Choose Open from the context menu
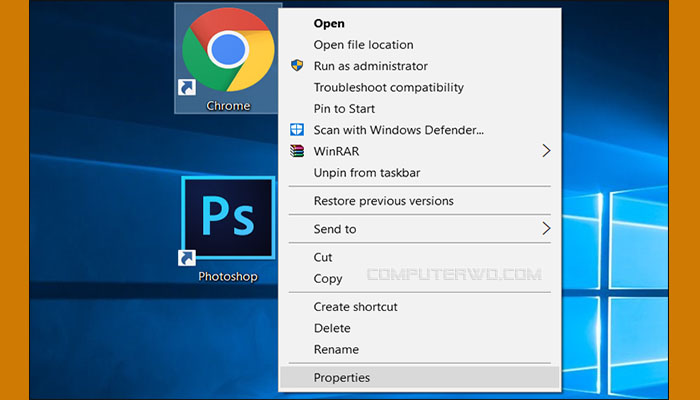The height and width of the screenshot is (400, 700). [x=329, y=23]
